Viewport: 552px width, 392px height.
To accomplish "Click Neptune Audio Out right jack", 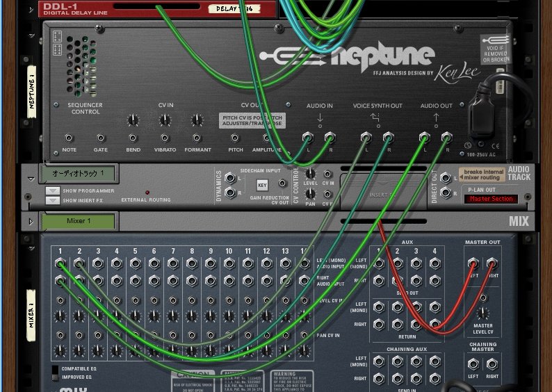I will [x=447, y=137].
